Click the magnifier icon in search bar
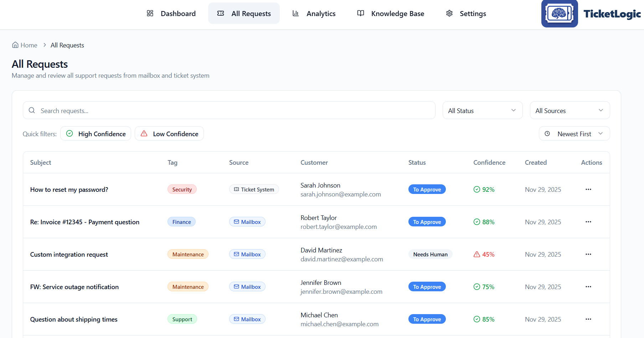Screen dimensions: 644x338 pyautogui.click(x=32, y=111)
